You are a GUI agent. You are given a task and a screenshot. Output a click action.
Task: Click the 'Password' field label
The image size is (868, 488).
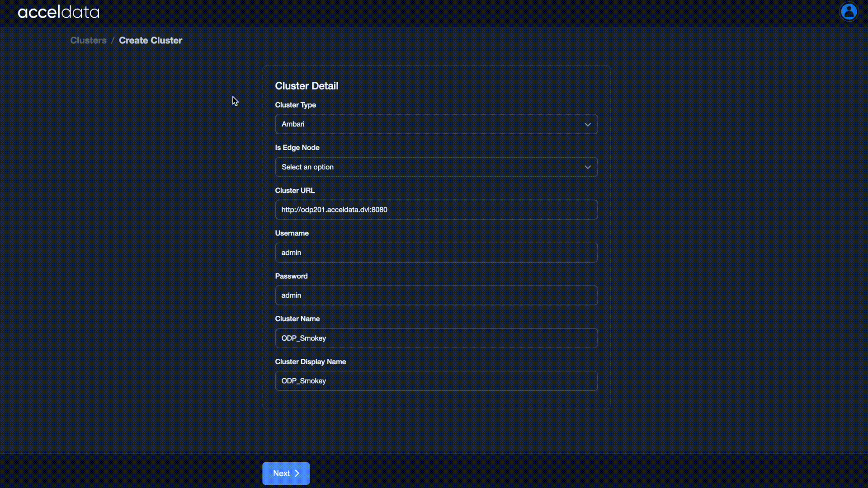coord(291,276)
